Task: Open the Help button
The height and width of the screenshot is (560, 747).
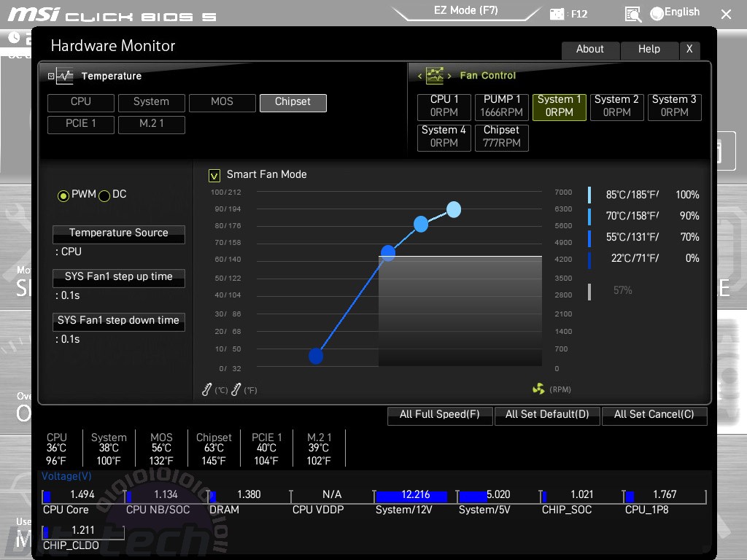Action: [x=649, y=50]
